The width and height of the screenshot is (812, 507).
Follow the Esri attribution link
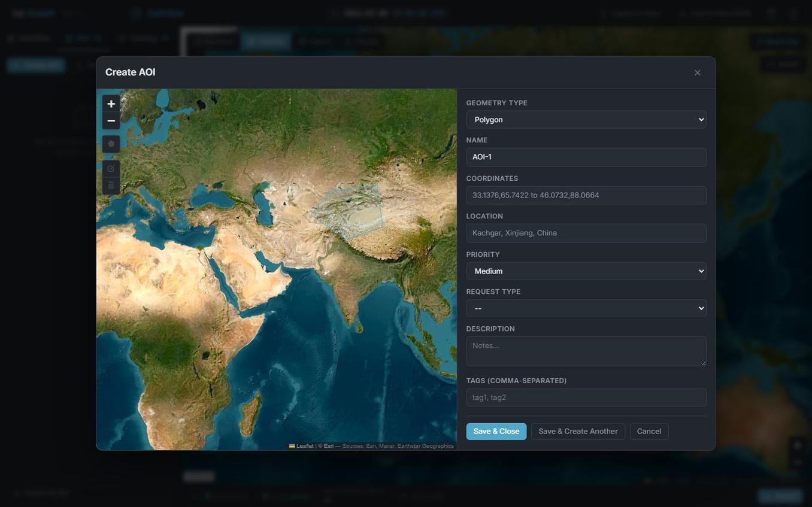pyautogui.click(x=328, y=446)
